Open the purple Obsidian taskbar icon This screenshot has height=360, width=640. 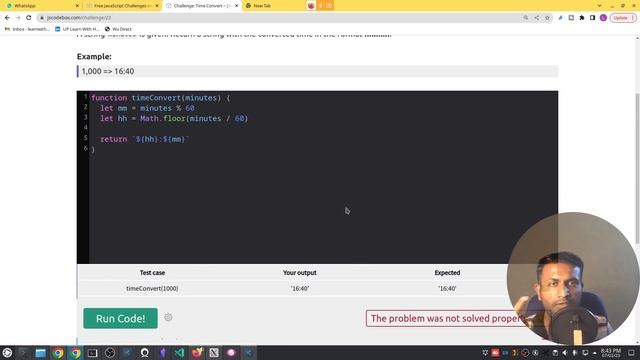click(x=162, y=353)
